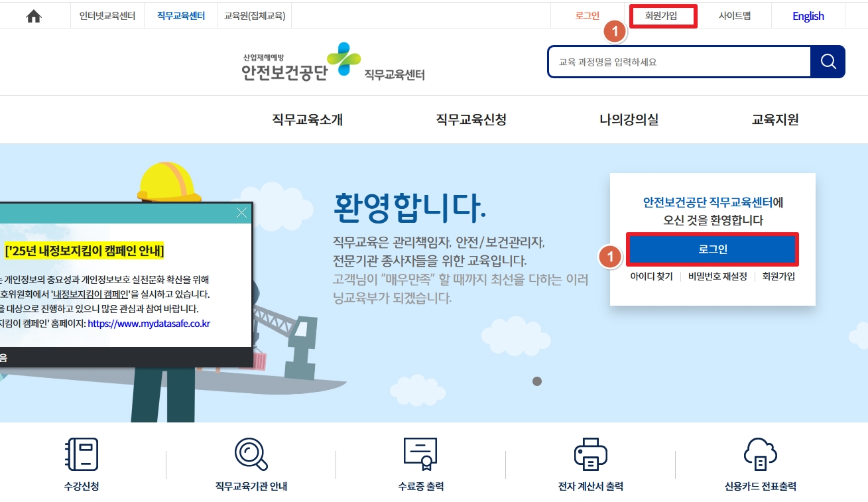Open the 교육지원 menu

click(775, 120)
